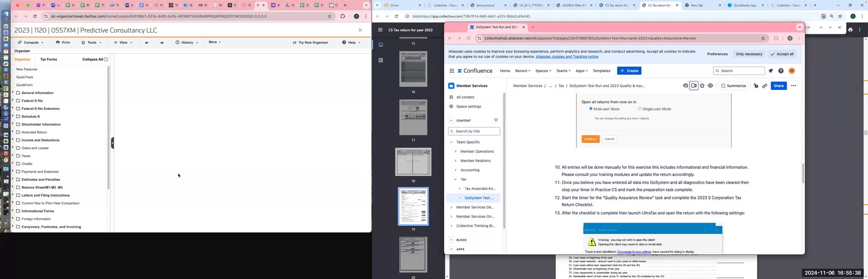Open the page more actions ellipsis
The width and height of the screenshot is (868, 279).
[x=793, y=85]
